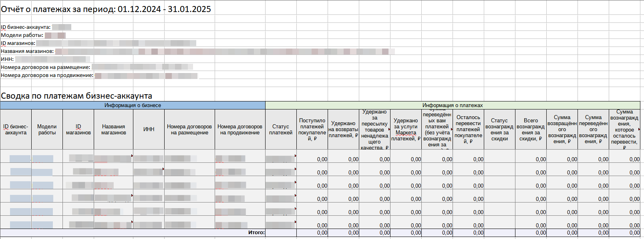
Task: Select 'Всего вознаграждения за скидки' header cell
Action: (x=531, y=130)
